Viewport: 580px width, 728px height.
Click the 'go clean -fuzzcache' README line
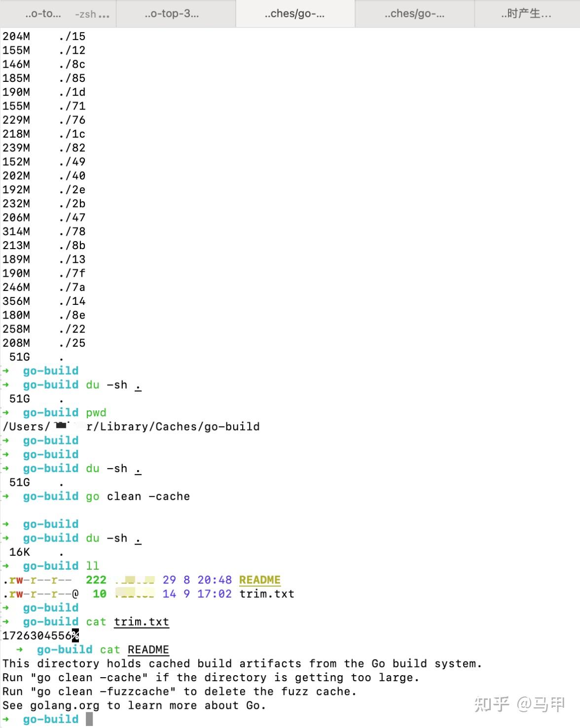(x=180, y=692)
